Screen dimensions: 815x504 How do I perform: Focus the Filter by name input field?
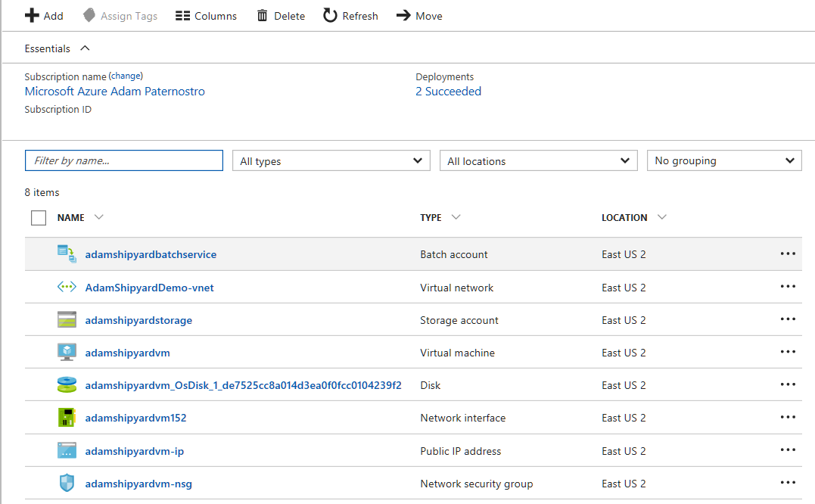(123, 160)
